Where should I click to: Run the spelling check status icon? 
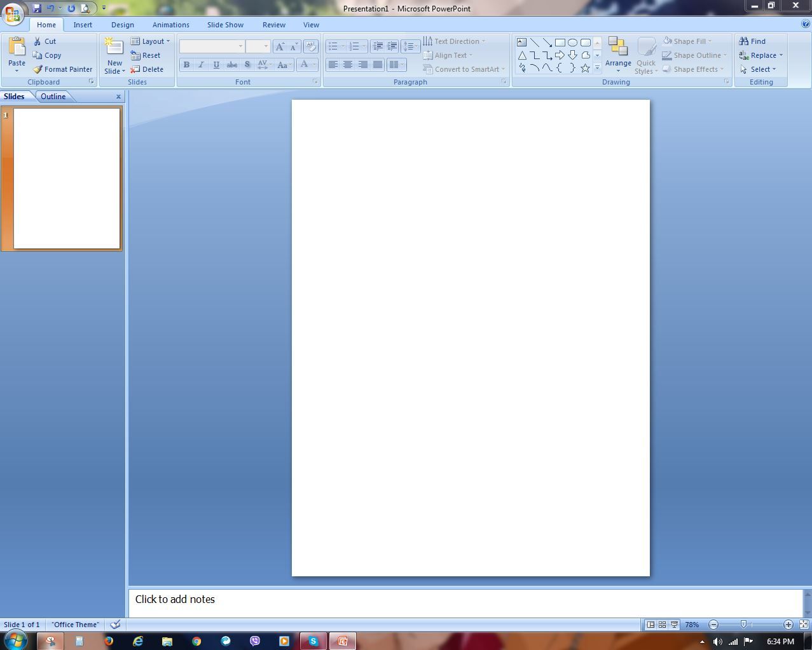pos(115,625)
